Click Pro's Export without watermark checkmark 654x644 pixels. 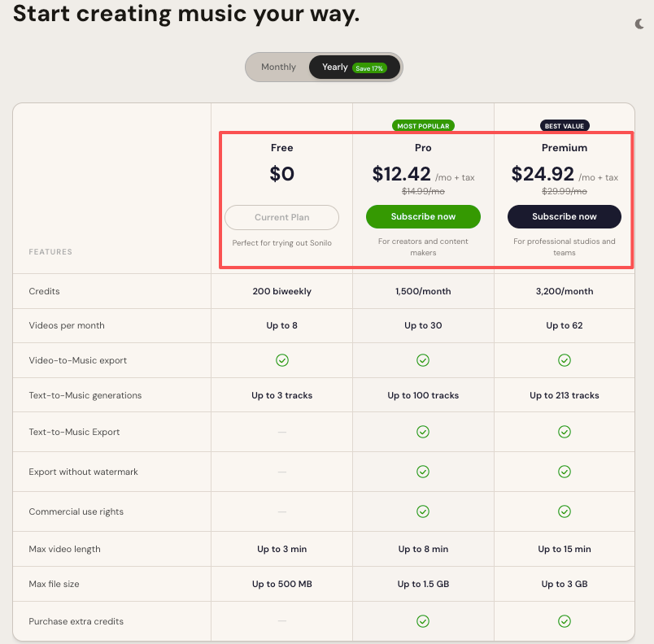pos(423,472)
